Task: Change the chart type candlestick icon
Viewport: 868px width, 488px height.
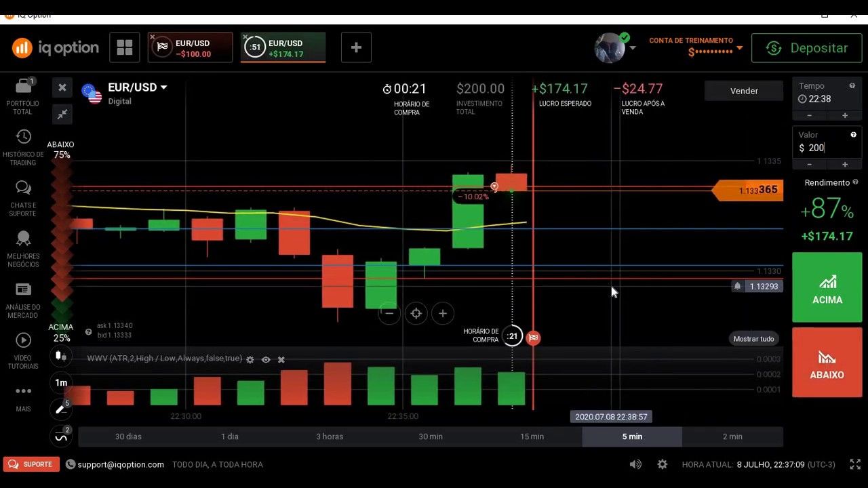Action: point(61,356)
